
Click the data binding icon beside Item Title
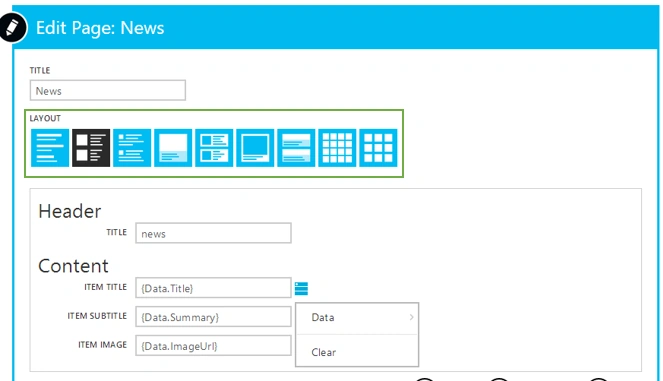pos(301,288)
